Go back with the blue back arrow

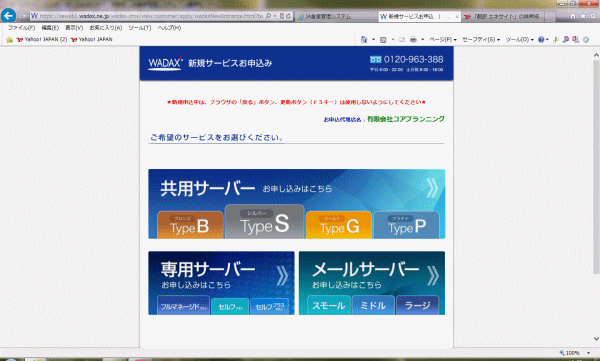[8, 16]
